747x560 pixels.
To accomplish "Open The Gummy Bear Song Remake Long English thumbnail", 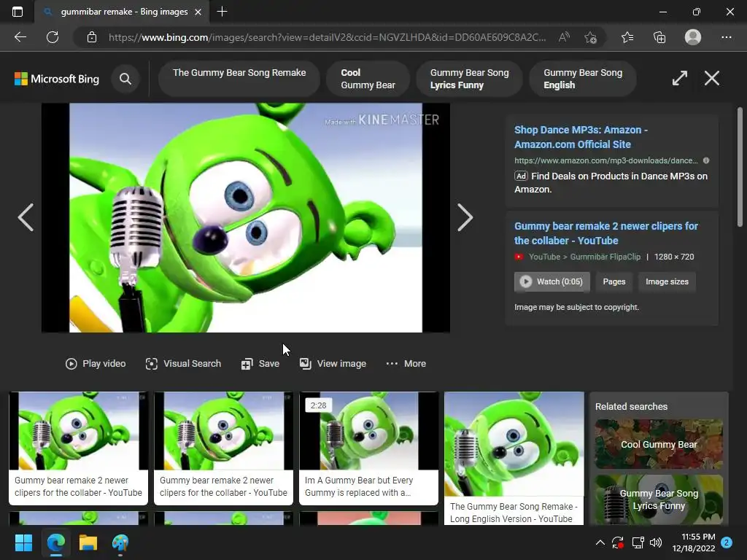I will point(514,458).
